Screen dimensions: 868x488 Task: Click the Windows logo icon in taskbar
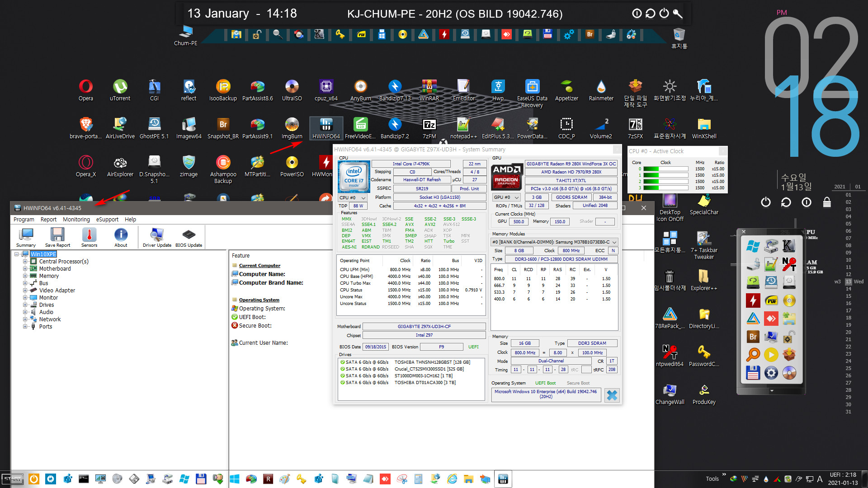(234, 479)
